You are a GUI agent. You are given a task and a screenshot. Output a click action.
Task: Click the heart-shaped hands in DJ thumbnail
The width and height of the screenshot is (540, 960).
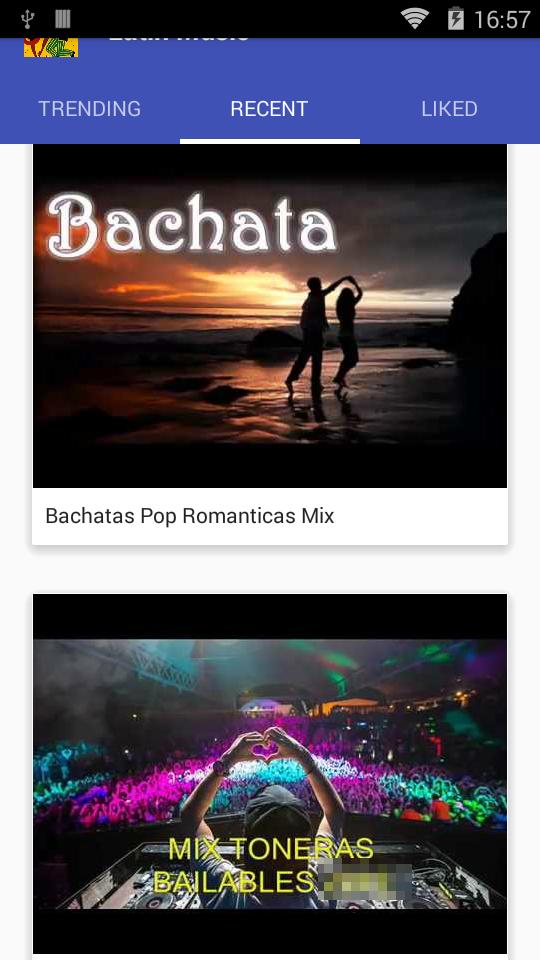click(265, 748)
